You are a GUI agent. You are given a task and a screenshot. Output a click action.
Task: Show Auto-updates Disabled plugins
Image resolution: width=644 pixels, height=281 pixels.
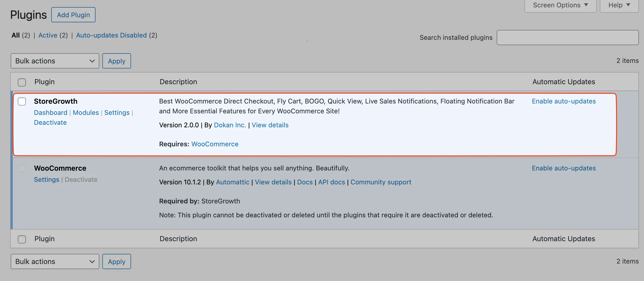111,35
